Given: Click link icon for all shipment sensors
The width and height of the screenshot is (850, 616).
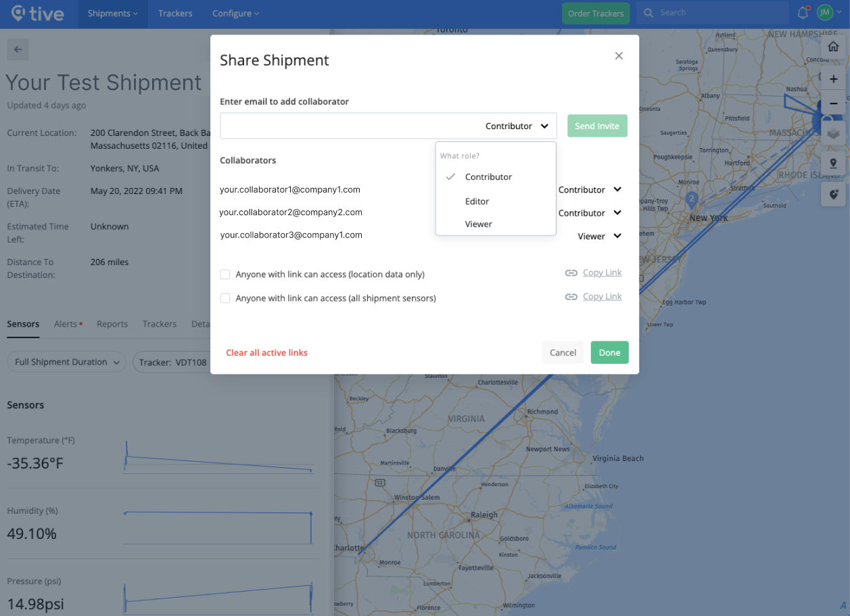Looking at the screenshot, I should pyautogui.click(x=571, y=297).
